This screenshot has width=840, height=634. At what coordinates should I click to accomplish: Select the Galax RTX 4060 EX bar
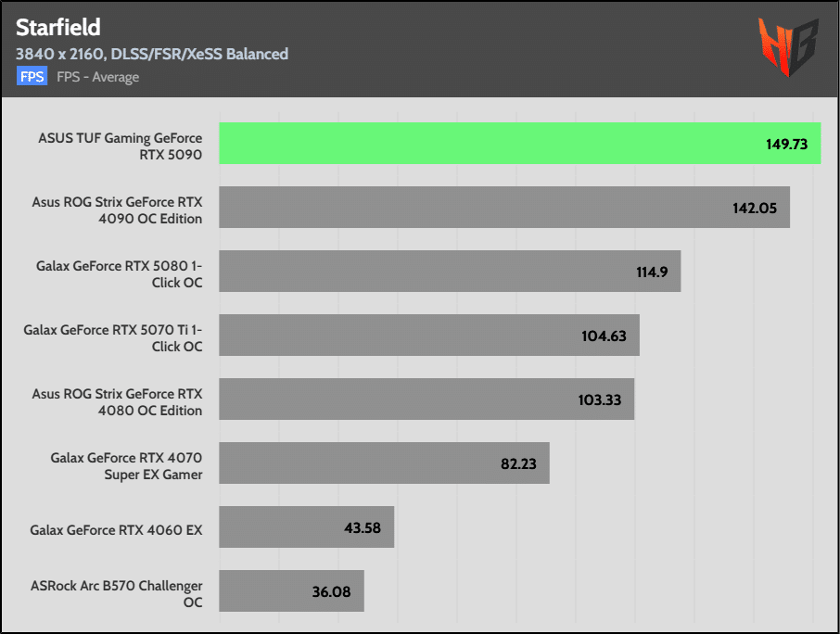pyautogui.click(x=307, y=526)
